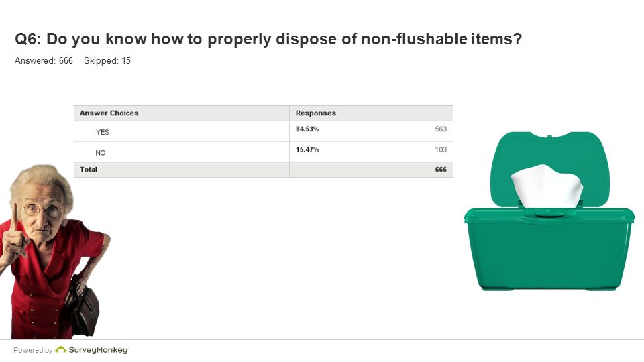
Task: Click the 103 response count
Action: click(441, 149)
